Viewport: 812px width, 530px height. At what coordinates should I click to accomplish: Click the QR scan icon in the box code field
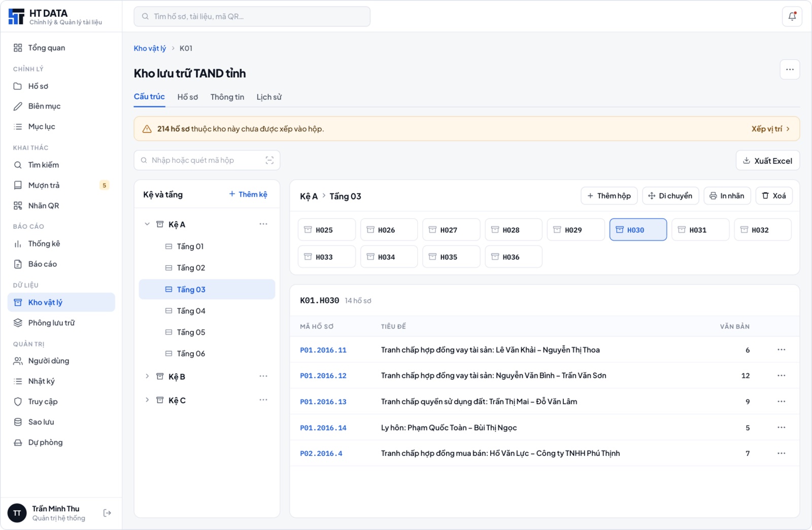pos(269,160)
